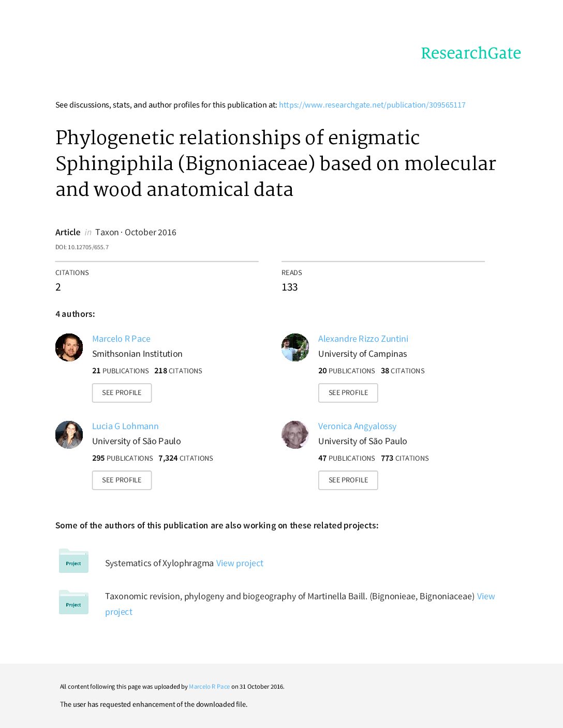Open Lucia G Lohmann author name link
Screen dimensions: 563x728
point(125,426)
